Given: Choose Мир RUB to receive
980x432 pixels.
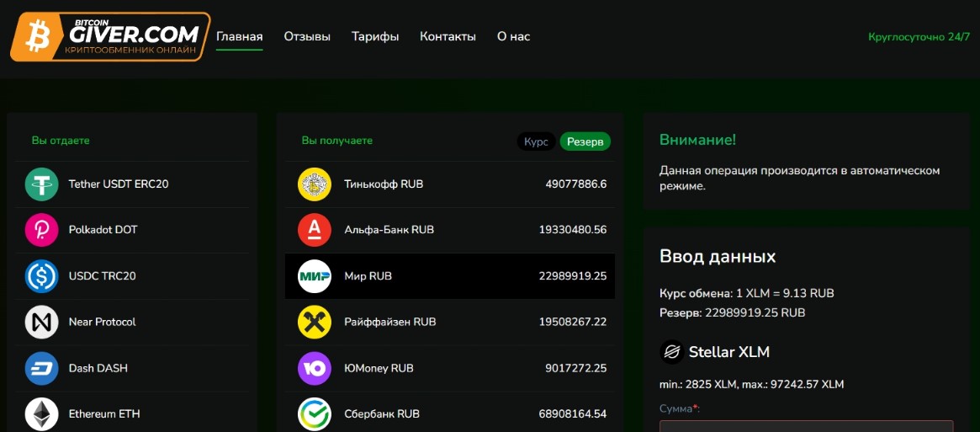Looking at the screenshot, I should point(450,276).
